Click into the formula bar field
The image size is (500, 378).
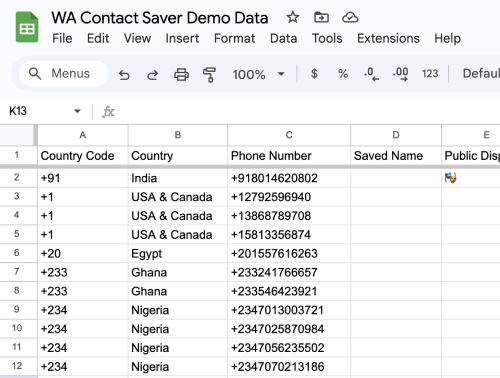[308, 111]
